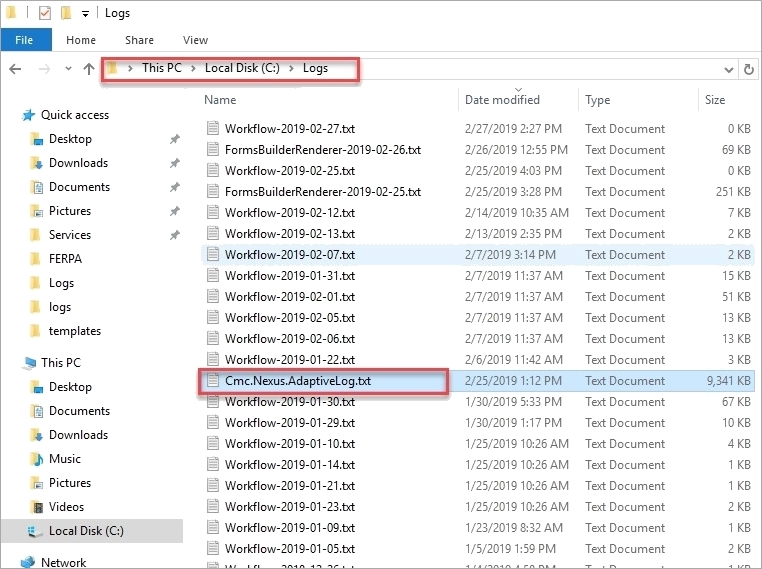Sort by the Date modified column
Viewport: 762px width, 569px height.
[x=502, y=100]
